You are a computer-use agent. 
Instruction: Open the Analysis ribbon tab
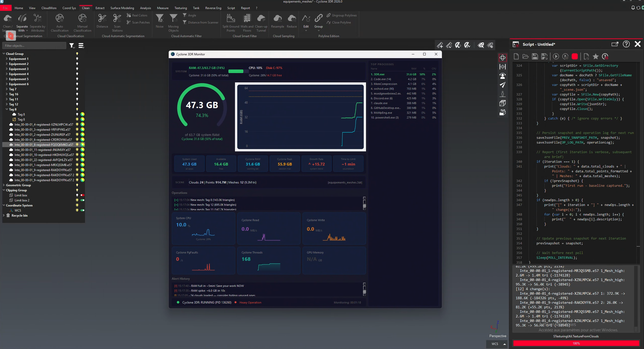coord(145,8)
